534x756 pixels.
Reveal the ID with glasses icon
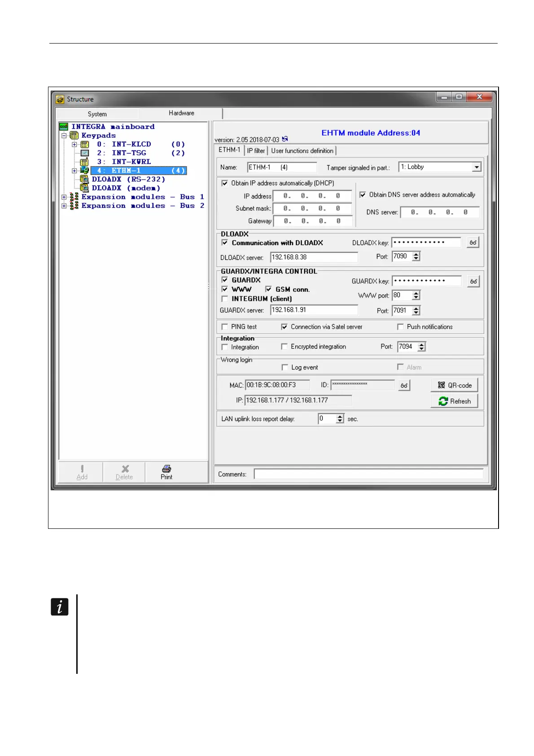point(404,386)
